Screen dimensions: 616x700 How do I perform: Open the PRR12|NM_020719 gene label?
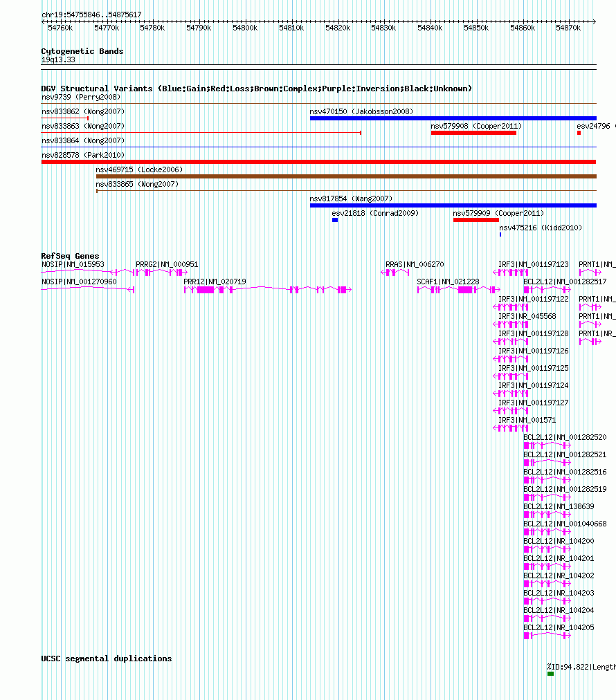pyautogui.click(x=215, y=282)
